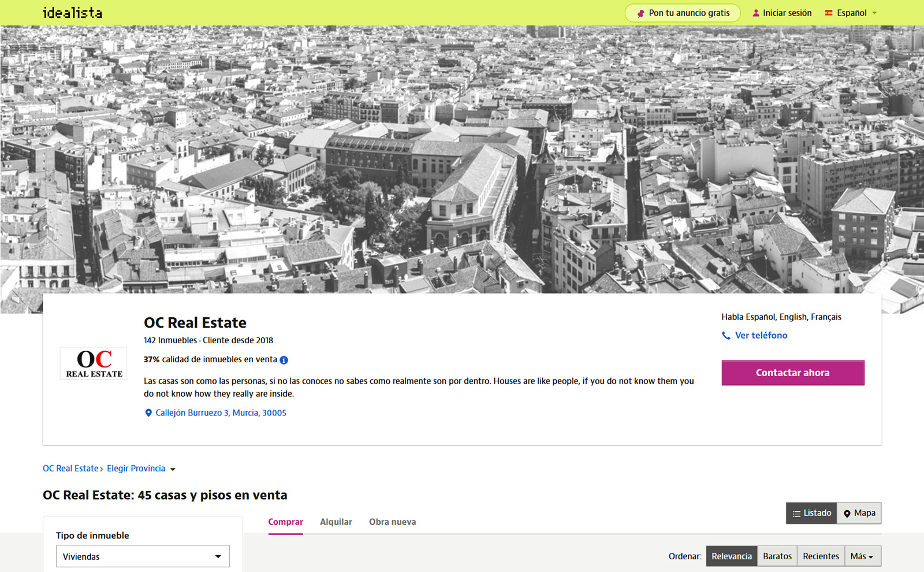Click the agency description paragraph
The height and width of the screenshot is (572, 924).
tap(419, 388)
